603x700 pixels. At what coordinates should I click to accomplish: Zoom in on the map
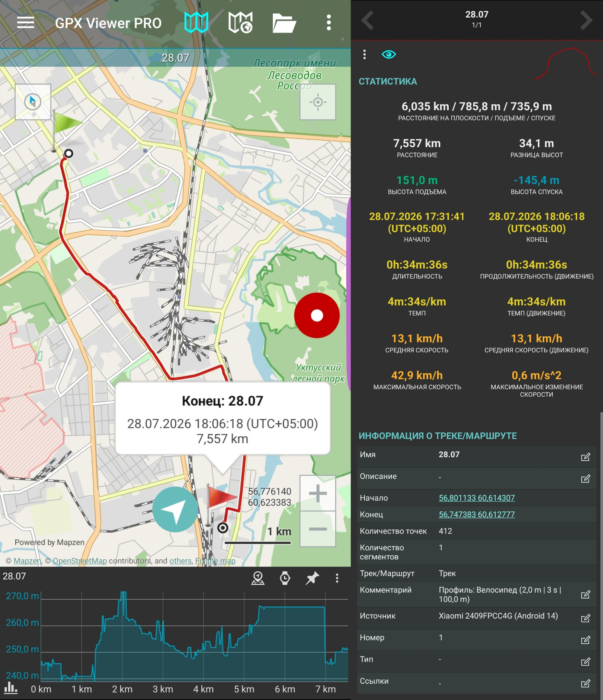(x=318, y=493)
